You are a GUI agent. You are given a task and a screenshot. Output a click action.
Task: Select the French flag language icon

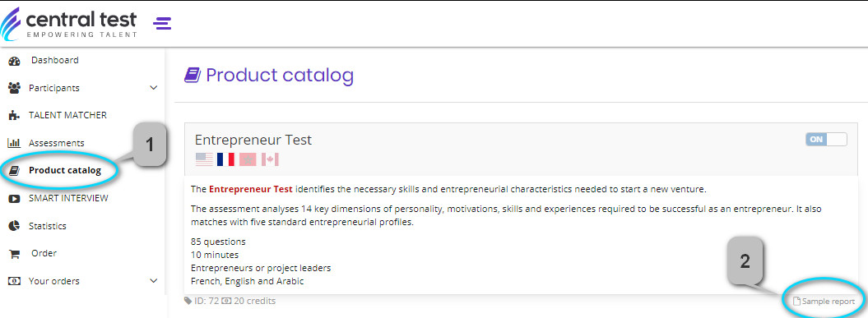pyautogui.click(x=226, y=160)
